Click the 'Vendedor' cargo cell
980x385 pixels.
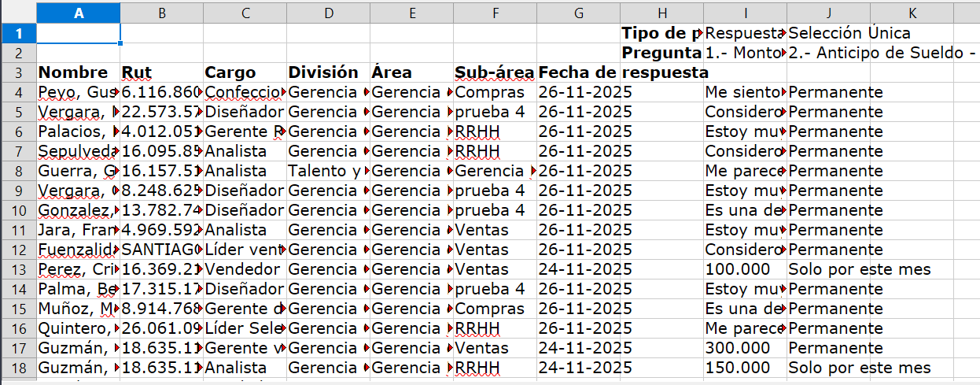click(244, 269)
